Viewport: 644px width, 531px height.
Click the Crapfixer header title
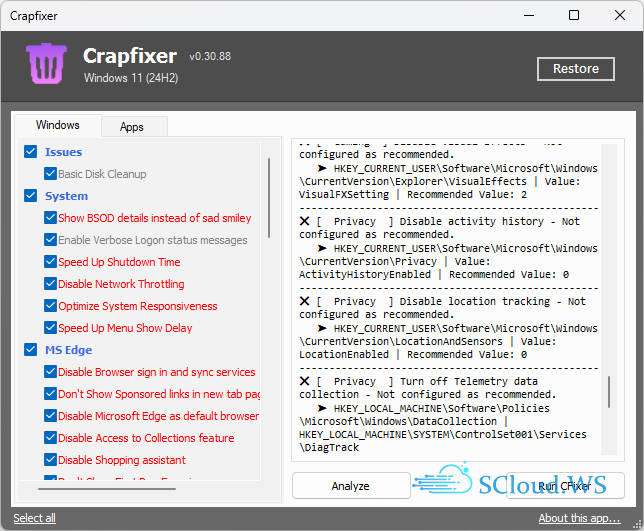coord(130,56)
